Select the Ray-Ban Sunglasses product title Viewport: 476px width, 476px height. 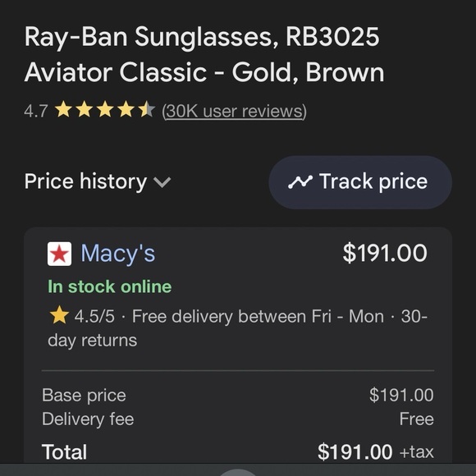point(204,55)
